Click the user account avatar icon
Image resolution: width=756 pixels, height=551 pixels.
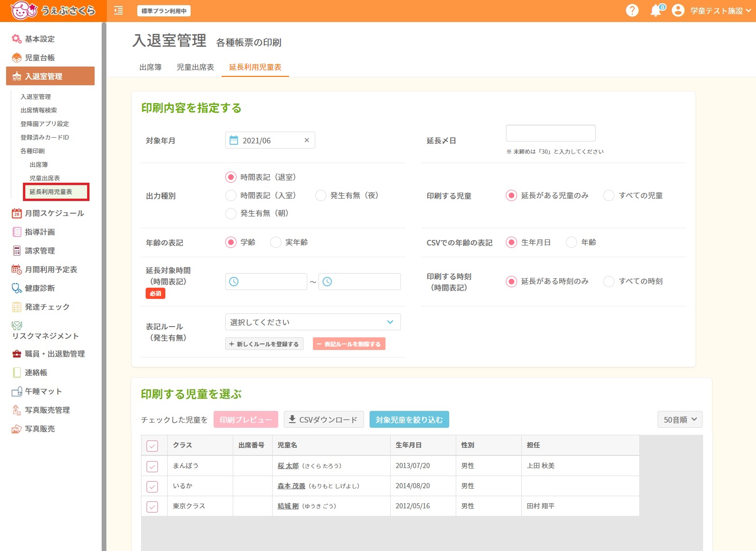(x=678, y=10)
